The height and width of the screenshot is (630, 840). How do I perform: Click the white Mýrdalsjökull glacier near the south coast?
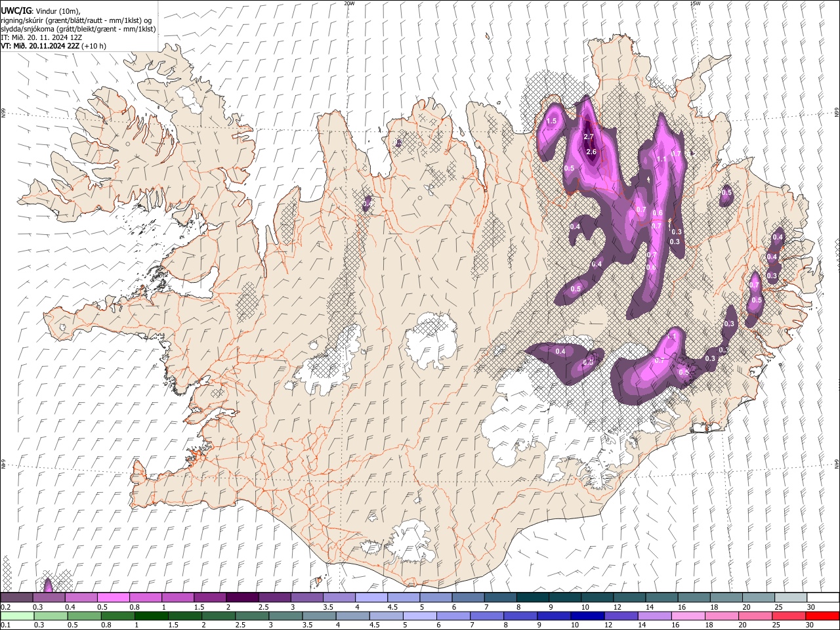[x=411, y=542]
